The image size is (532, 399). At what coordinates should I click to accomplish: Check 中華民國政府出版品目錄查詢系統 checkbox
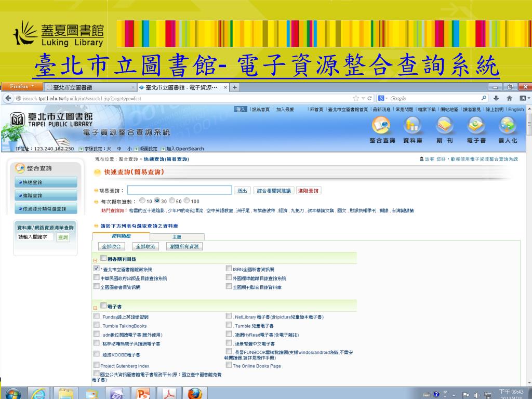pos(96,277)
